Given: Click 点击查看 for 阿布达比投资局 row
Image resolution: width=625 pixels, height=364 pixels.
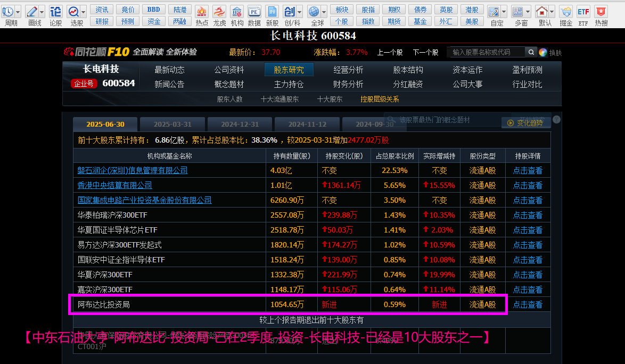Looking at the screenshot, I should tap(528, 304).
